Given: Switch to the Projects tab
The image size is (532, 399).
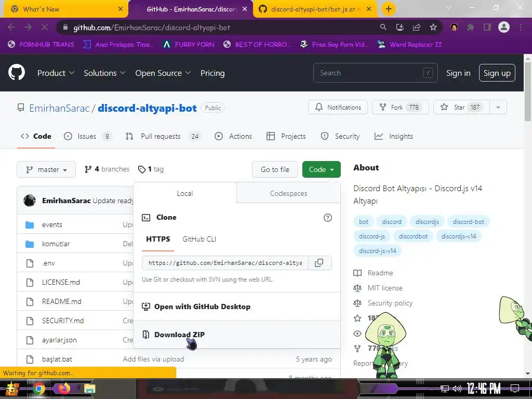Looking at the screenshot, I should pos(286,136).
